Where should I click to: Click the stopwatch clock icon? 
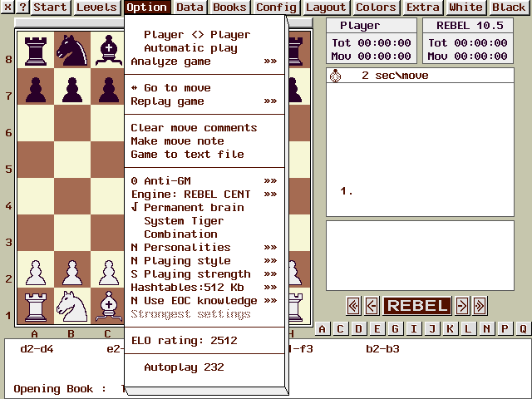click(x=335, y=76)
